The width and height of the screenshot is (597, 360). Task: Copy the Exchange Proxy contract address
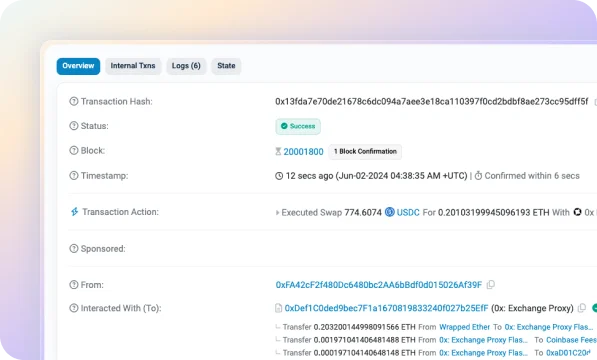pos(582,308)
